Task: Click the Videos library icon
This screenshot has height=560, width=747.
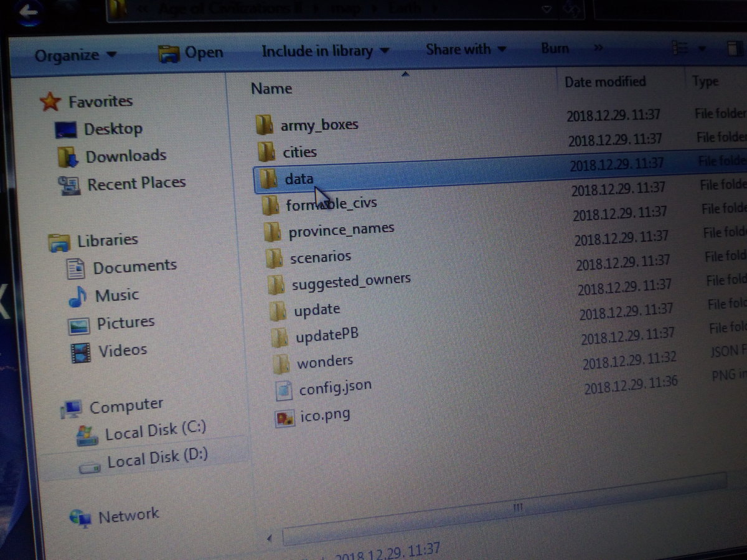Action: (x=82, y=352)
